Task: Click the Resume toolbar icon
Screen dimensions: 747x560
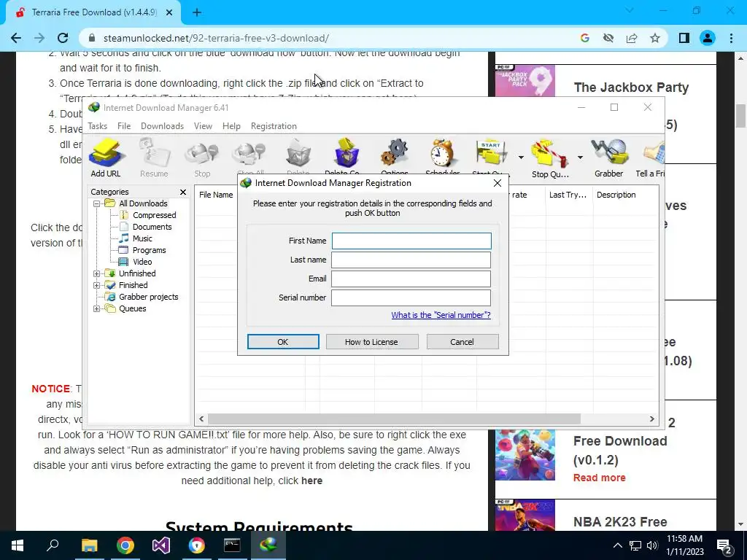Action: coord(154,157)
